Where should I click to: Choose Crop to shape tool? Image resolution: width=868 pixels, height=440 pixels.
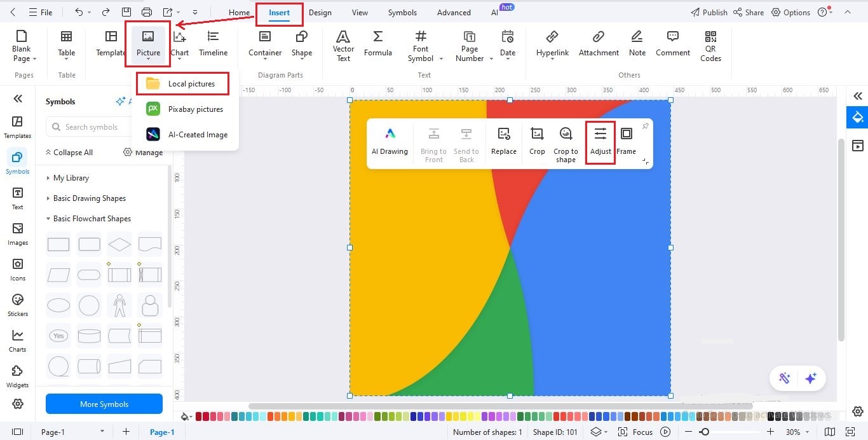[x=566, y=145]
